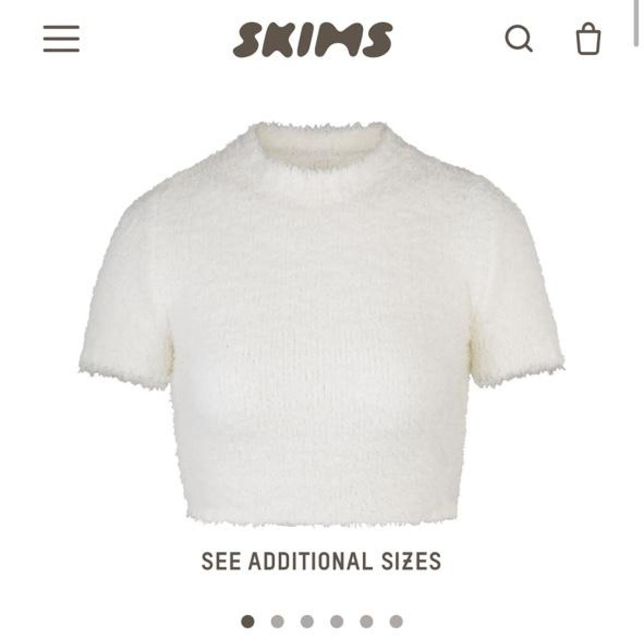Show the fourth product image via dot
The image size is (644, 644).
click(337, 621)
